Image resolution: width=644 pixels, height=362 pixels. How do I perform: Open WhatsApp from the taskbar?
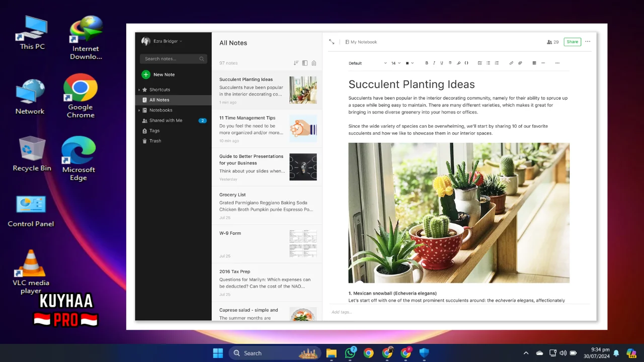[350, 353]
